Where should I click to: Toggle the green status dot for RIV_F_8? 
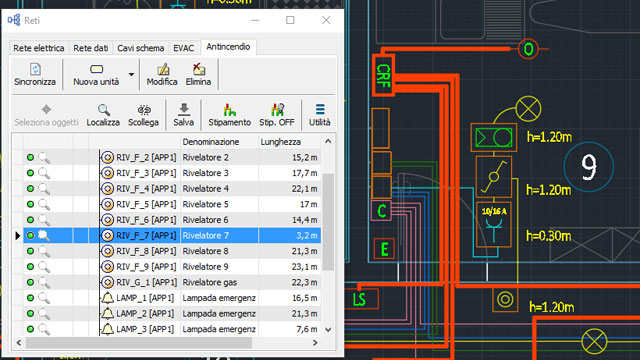point(30,251)
